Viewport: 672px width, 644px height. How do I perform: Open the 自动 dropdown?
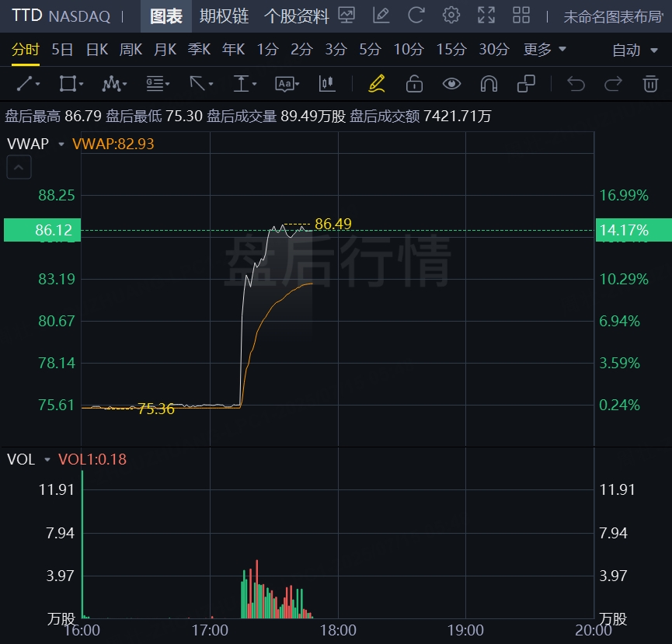pyautogui.click(x=634, y=50)
